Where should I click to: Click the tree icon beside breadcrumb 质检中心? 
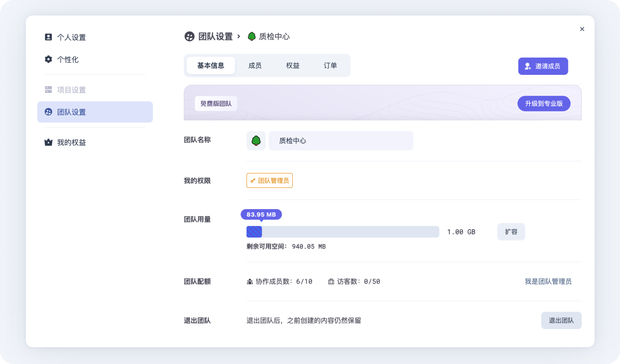pyautogui.click(x=252, y=37)
